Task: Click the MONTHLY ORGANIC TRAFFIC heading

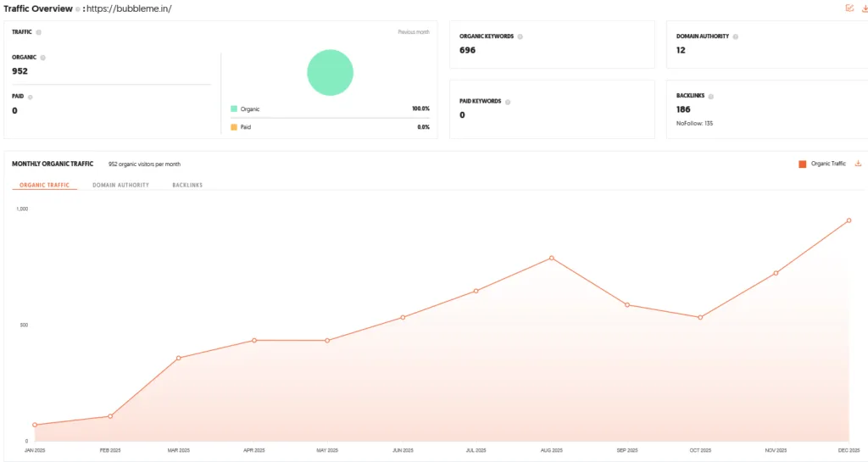Action: coord(53,164)
